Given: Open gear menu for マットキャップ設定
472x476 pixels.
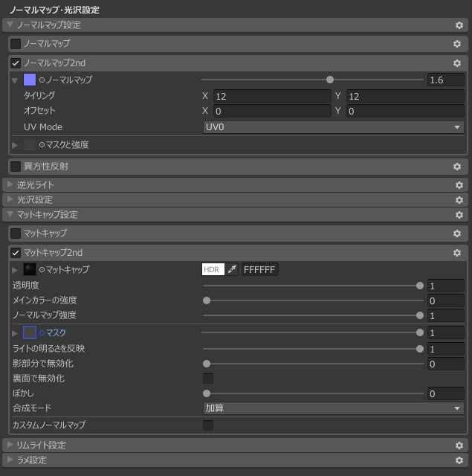Looking at the screenshot, I should pos(459,215).
